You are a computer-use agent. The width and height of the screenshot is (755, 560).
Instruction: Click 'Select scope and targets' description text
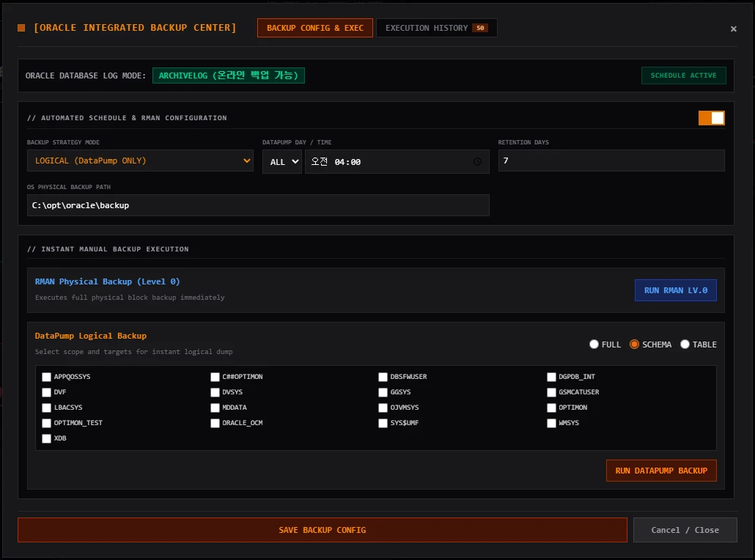pyautogui.click(x=133, y=352)
